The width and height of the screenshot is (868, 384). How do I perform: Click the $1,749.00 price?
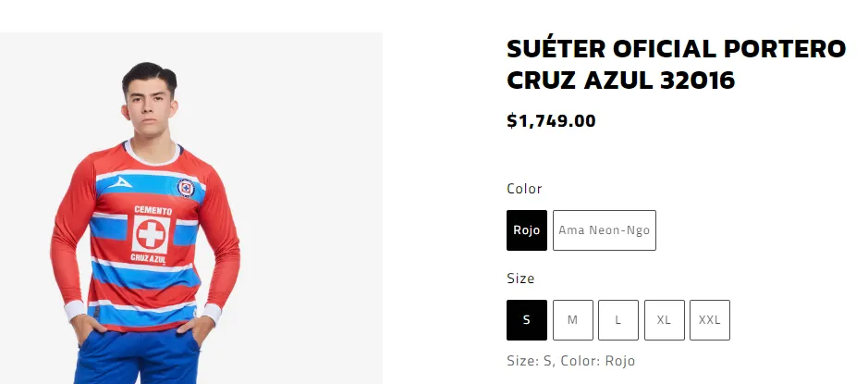[551, 120]
